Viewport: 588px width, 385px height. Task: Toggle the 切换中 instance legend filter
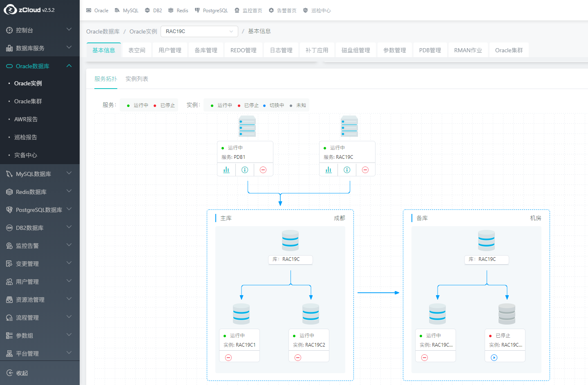point(273,105)
